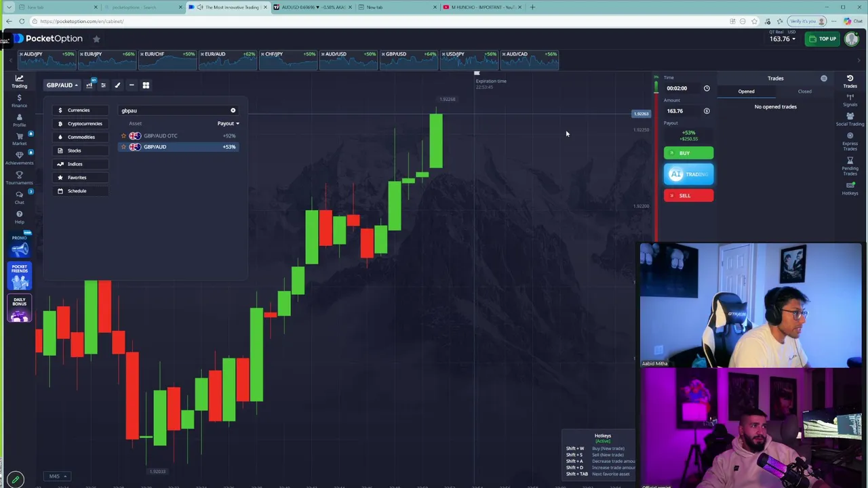Select GBP/USD favorite chart tab

pos(409,60)
